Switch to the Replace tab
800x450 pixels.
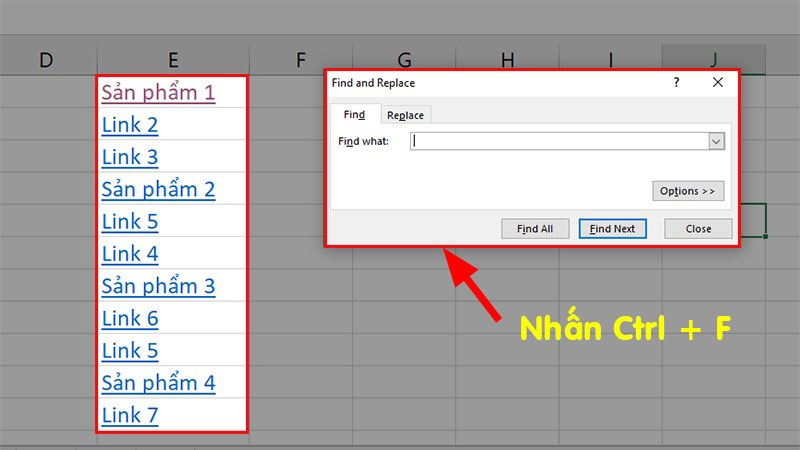point(405,115)
